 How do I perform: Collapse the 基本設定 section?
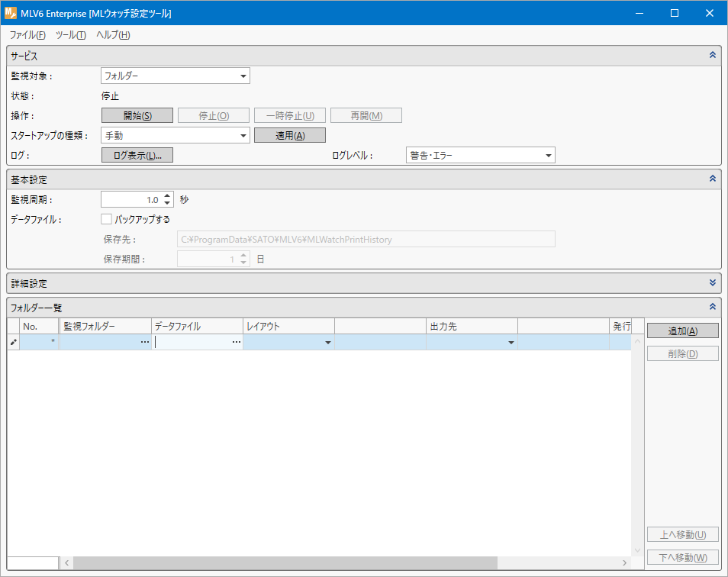pyautogui.click(x=713, y=179)
